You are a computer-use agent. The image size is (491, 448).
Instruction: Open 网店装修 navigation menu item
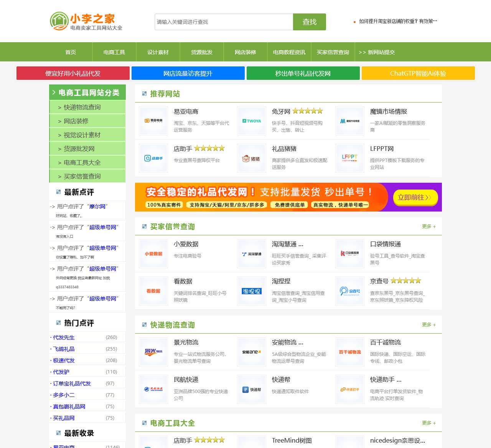coord(245,52)
